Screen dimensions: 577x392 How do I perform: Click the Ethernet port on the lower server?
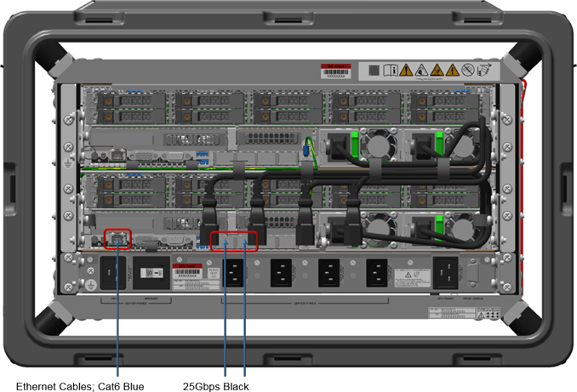coord(117,240)
